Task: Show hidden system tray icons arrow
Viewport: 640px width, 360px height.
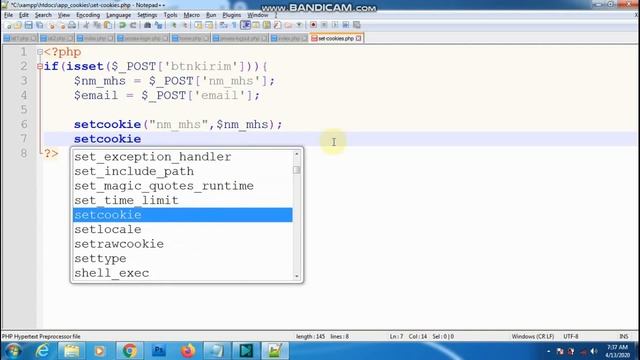Action: 549,351
